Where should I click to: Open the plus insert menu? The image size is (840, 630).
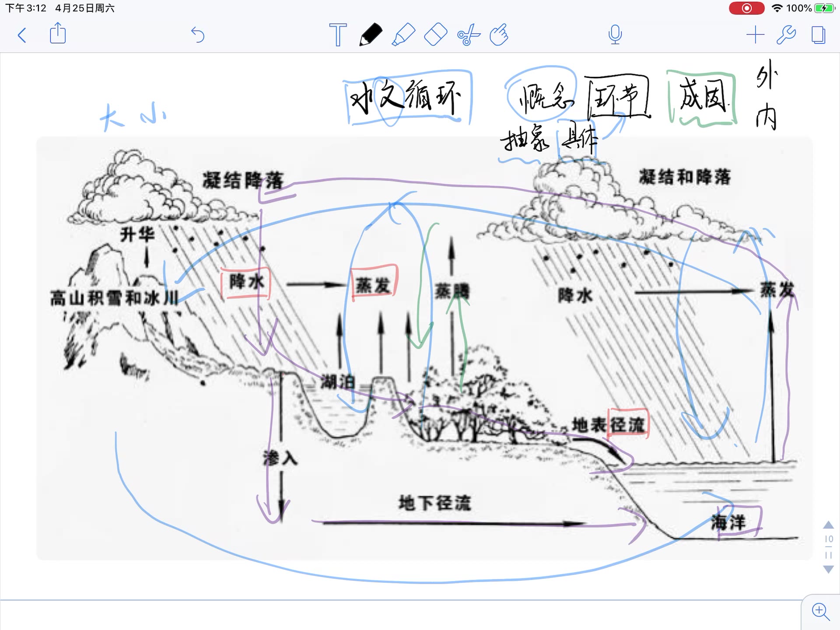click(x=755, y=35)
